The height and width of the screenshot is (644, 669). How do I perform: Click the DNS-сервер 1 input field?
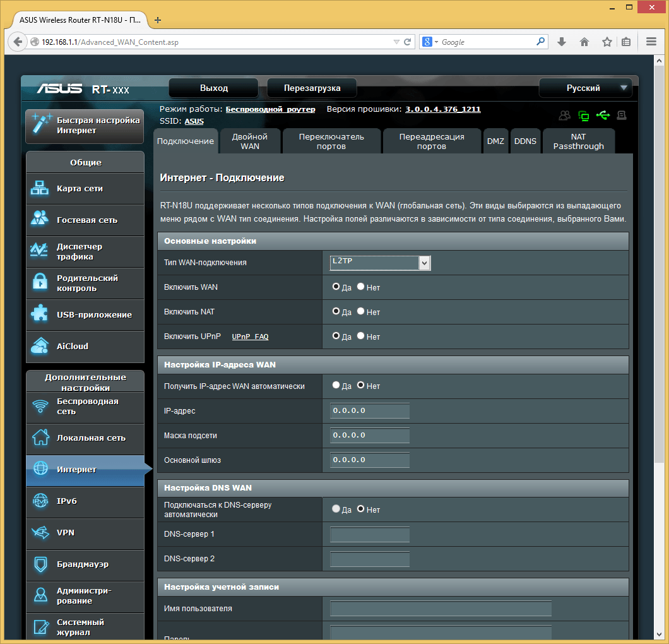(x=370, y=535)
